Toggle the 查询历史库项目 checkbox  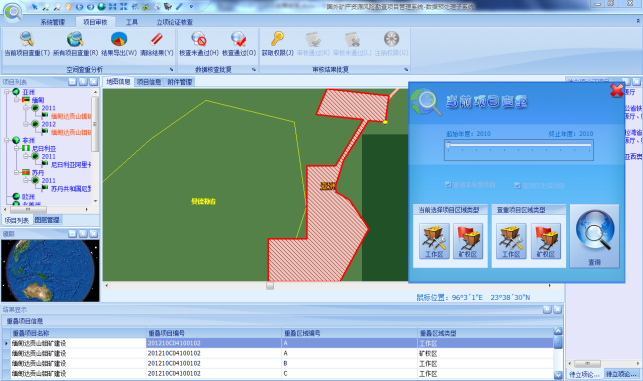coord(518,185)
